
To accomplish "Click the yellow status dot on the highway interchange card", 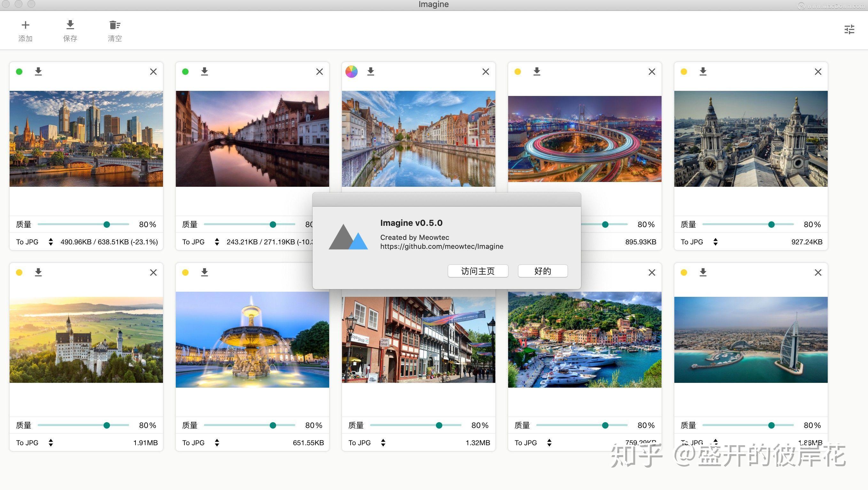I will coord(517,72).
